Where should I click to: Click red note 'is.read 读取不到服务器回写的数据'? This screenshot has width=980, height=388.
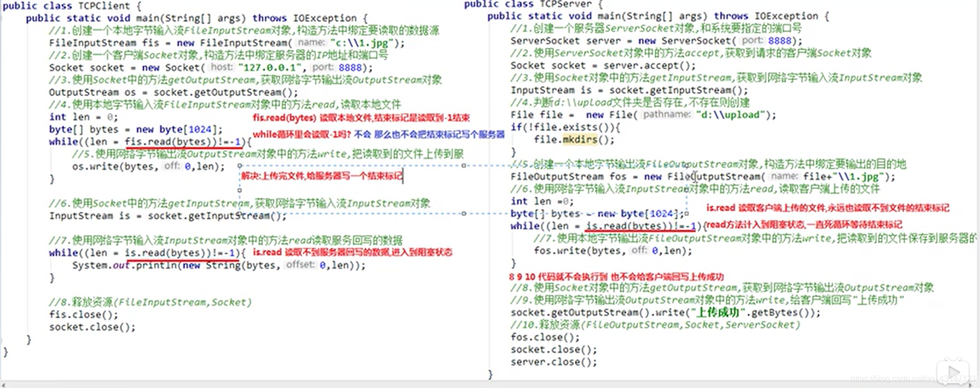[x=352, y=252]
